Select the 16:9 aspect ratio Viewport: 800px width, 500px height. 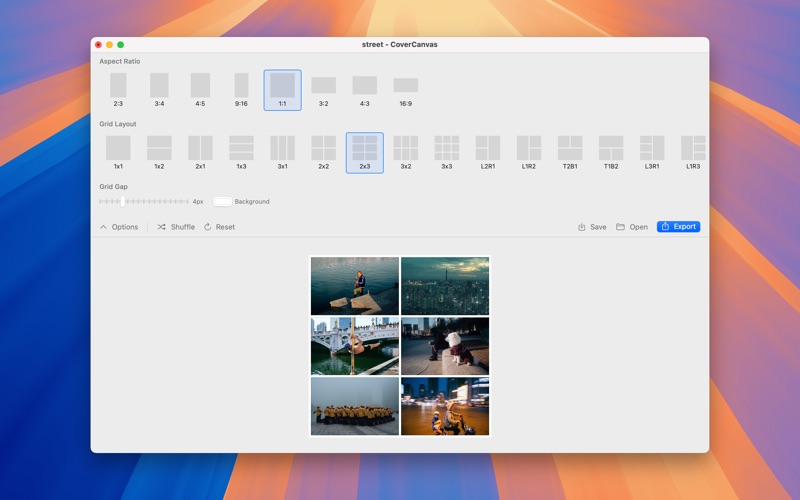coord(406,90)
